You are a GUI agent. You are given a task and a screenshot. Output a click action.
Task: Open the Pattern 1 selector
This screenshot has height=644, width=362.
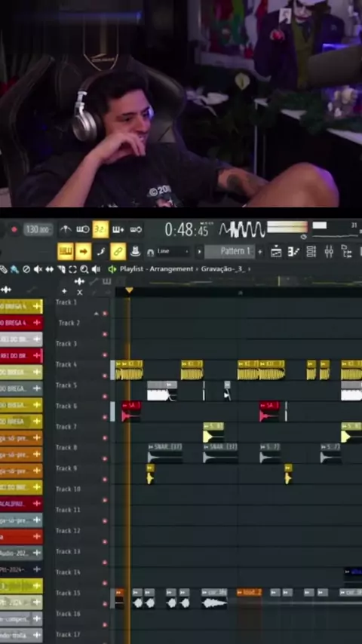(230, 251)
